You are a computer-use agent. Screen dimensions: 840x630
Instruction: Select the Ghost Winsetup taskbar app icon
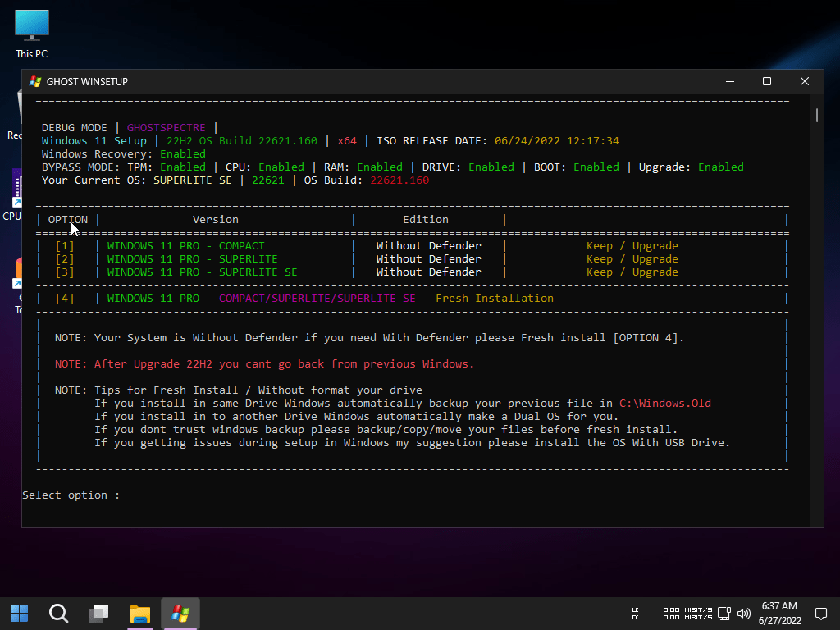(x=180, y=614)
